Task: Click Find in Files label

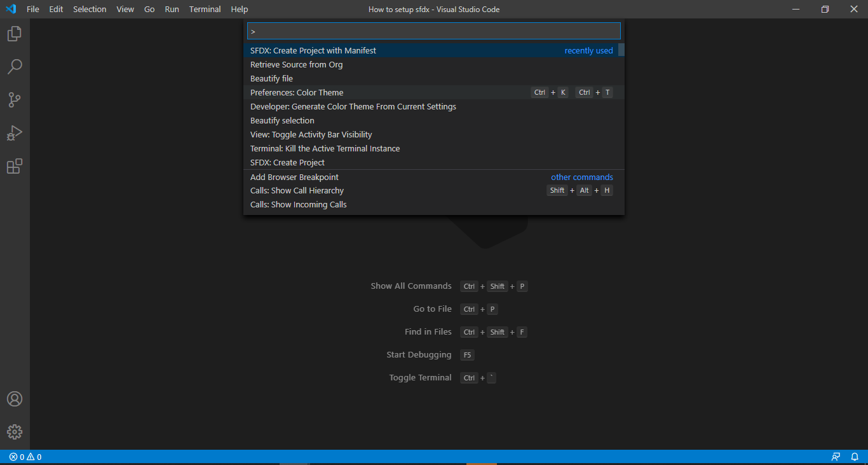Action: pyautogui.click(x=428, y=332)
